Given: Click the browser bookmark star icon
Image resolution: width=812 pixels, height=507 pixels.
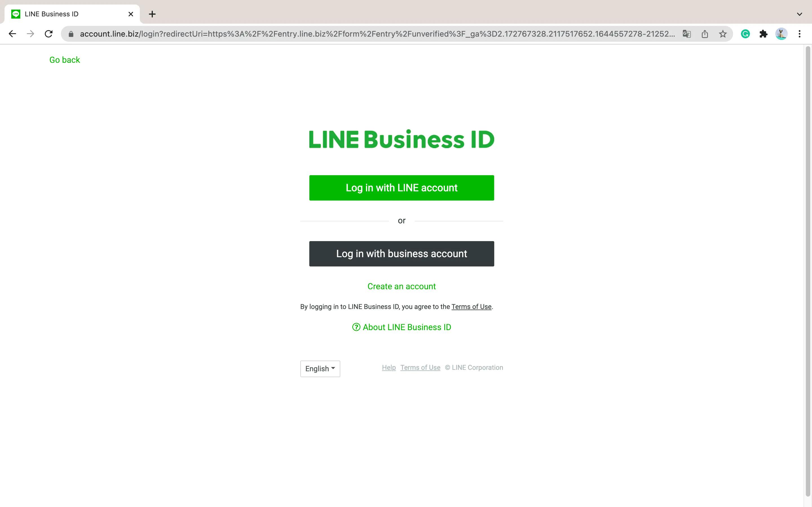Looking at the screenshot, I should (x=723, y=34).
